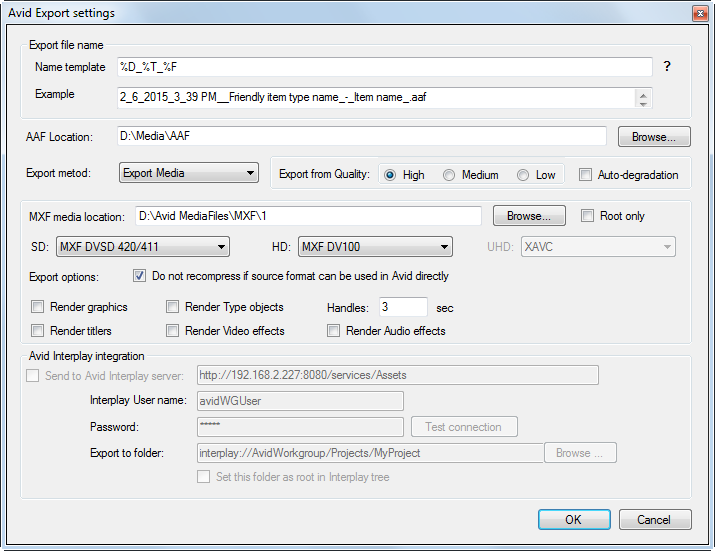Enable Render Type objects checkbox

tap(172, 307)
